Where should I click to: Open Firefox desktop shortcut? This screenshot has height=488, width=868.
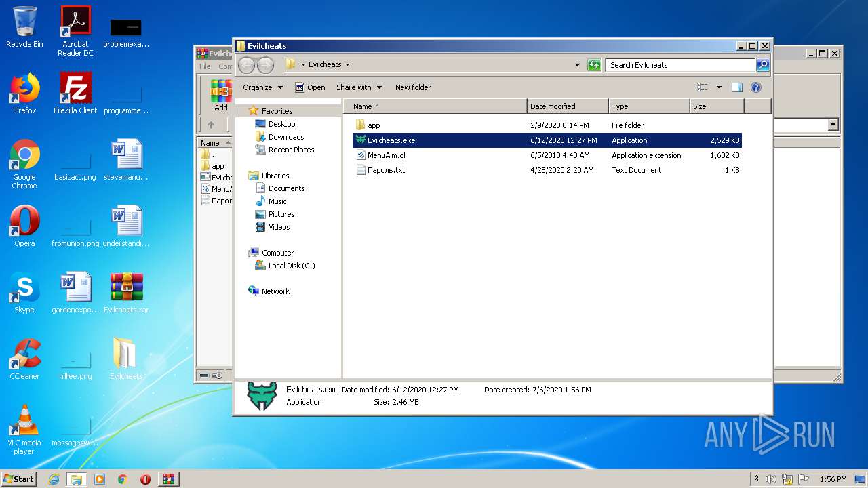(24, 94)
